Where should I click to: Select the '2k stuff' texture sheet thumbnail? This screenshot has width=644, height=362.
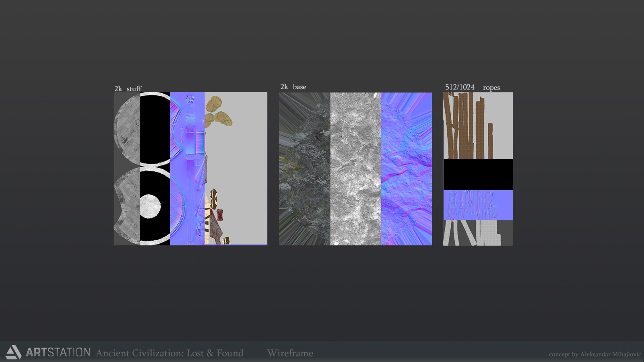coord(190,169)
